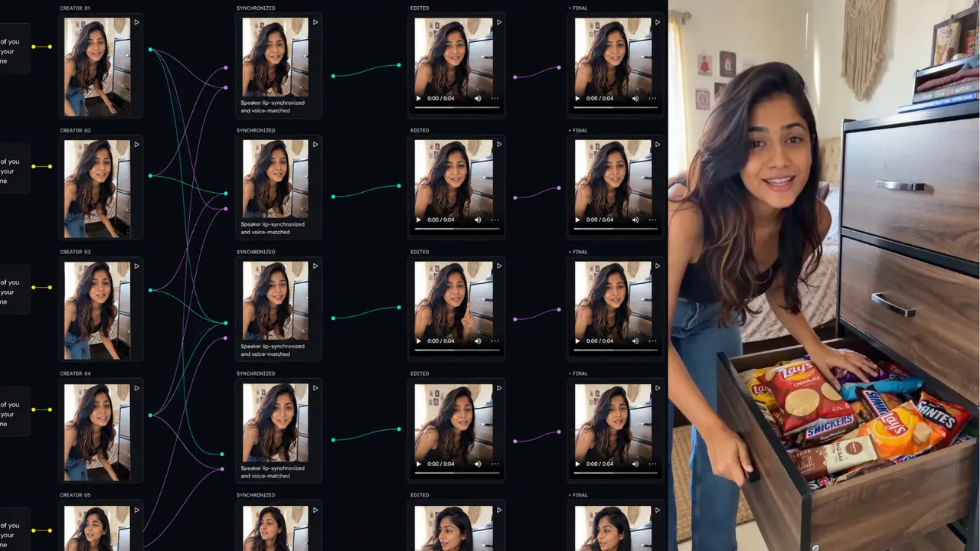Image resolution: width=980 pixels, height=551 pixels.
Task: Mute the Final video in Creator 03 row
Action: point(635,341)
